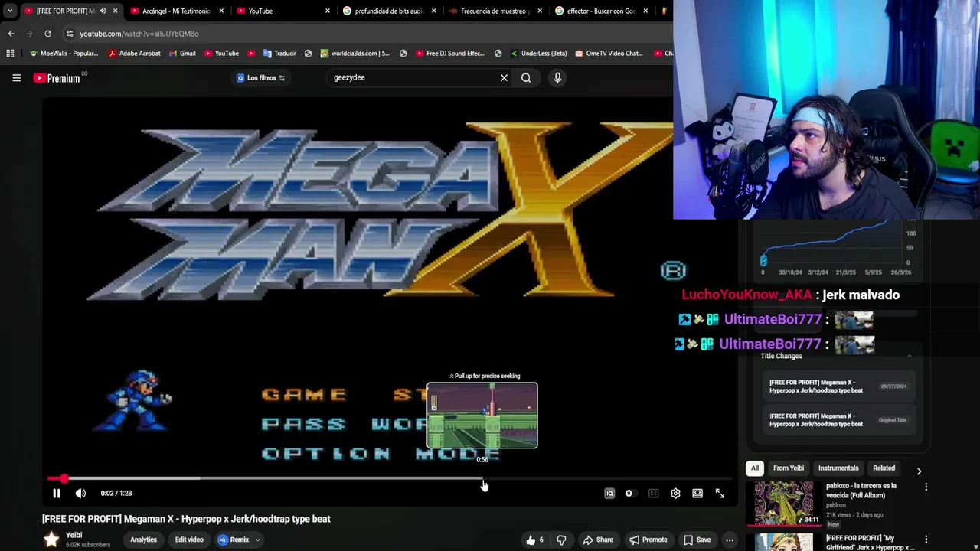Open the Adobe Acrobat bookmark
The width and height of the screenshot is (980, 551).
[x=135, y=54]
